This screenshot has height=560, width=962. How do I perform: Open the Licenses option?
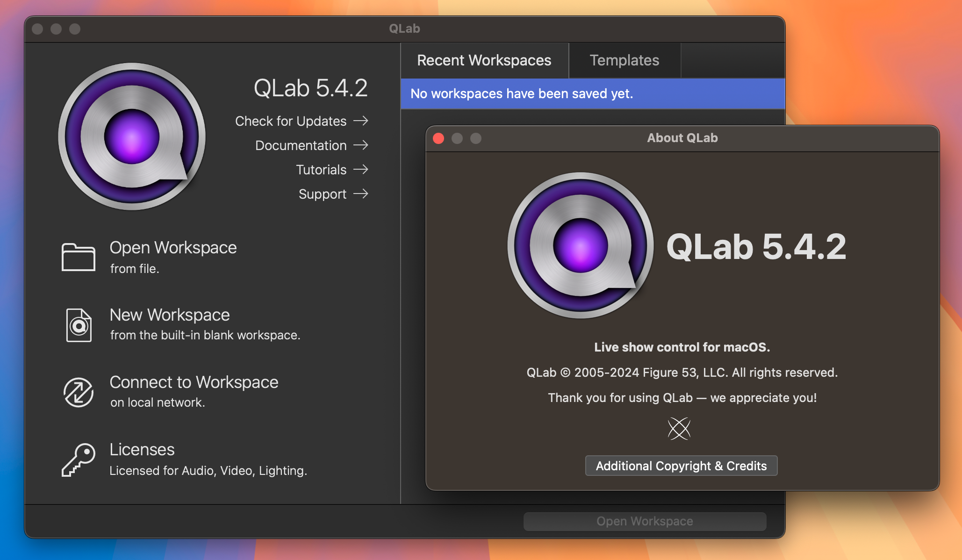coord(208,460)
